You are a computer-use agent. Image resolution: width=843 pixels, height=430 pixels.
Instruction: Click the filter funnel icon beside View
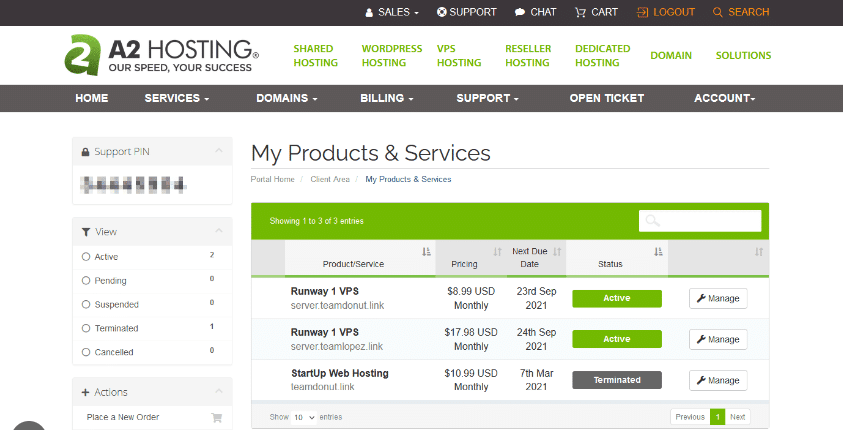pyautogui.click(x=85, y=232)
